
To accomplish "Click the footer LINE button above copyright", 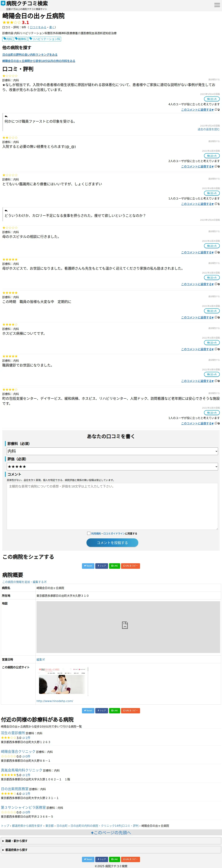I will coord(114,860).
